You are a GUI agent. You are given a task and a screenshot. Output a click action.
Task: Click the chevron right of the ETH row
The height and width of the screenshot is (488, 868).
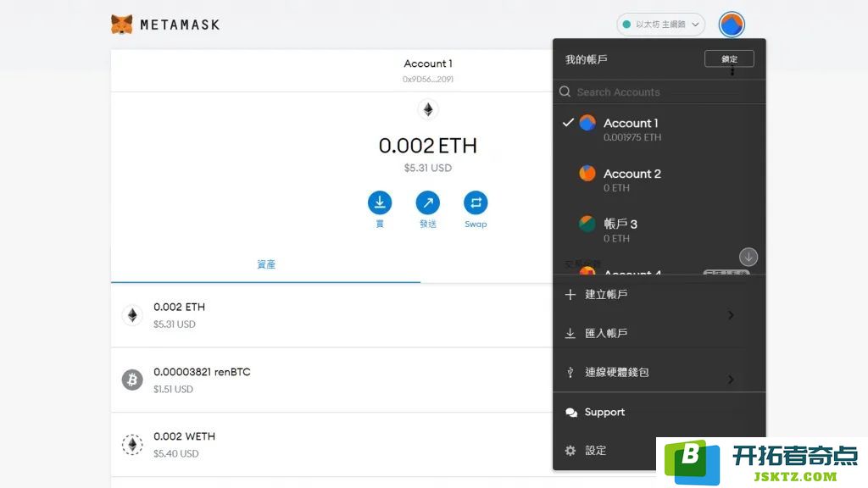click(732, 315)
